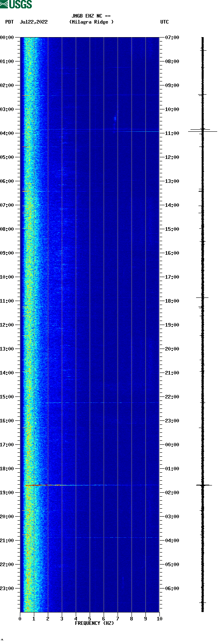The width and height of the screenshot is (220, 644).
Task: Click the 02:00 PDT time label
Action: pyautogui.click(x=7, y=85)
